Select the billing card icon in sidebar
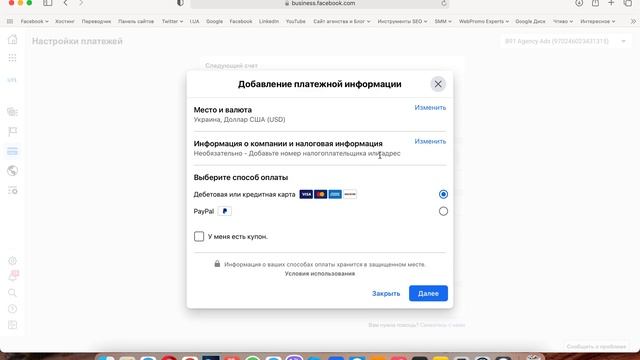Image resolution: width=640 pixels, height=360 pixels. pos(13,151)
